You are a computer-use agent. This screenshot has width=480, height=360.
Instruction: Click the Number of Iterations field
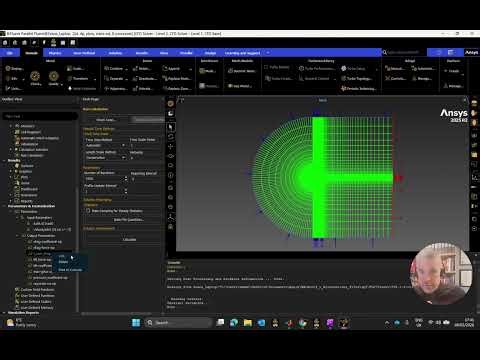click(104, 179)
